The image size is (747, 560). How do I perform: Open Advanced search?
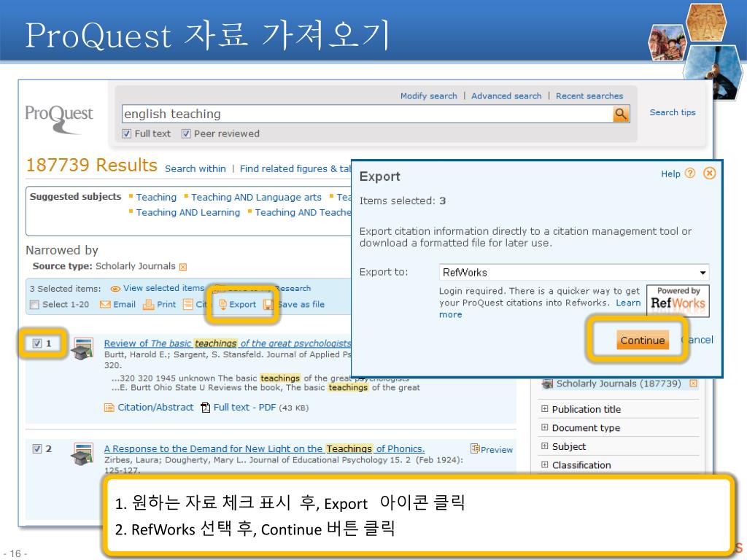(506, 96)
